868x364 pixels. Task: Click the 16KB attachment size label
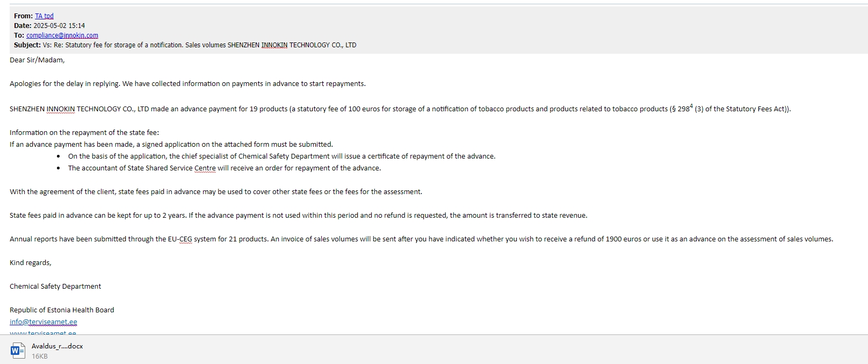pyautogui.click(x=40, y=356)
